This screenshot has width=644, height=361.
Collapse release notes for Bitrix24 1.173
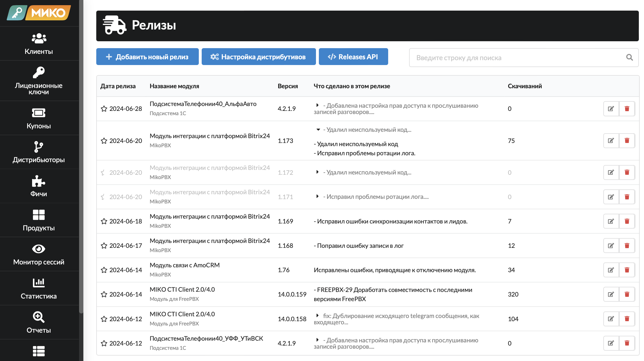[318, 130]
